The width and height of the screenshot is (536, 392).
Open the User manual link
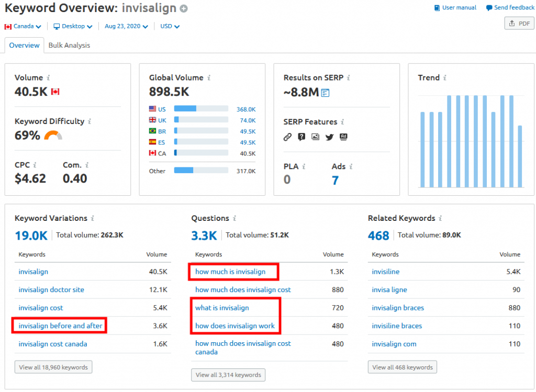455,7
